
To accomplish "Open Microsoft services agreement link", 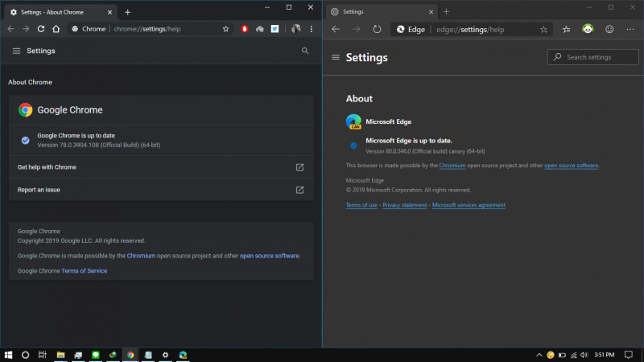I will (469, 205).
